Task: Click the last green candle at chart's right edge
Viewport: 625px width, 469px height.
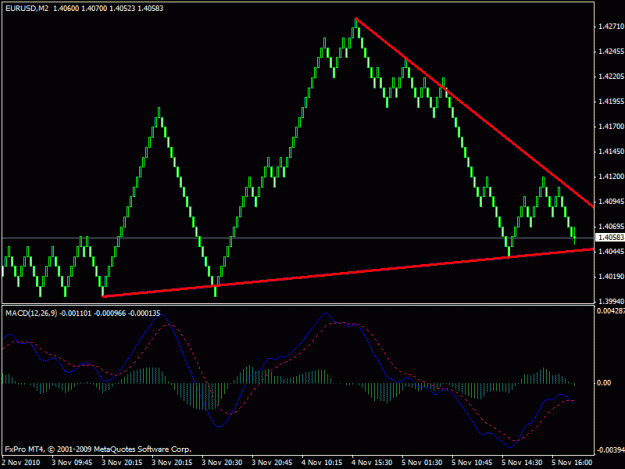Action: tap(574, 235)
